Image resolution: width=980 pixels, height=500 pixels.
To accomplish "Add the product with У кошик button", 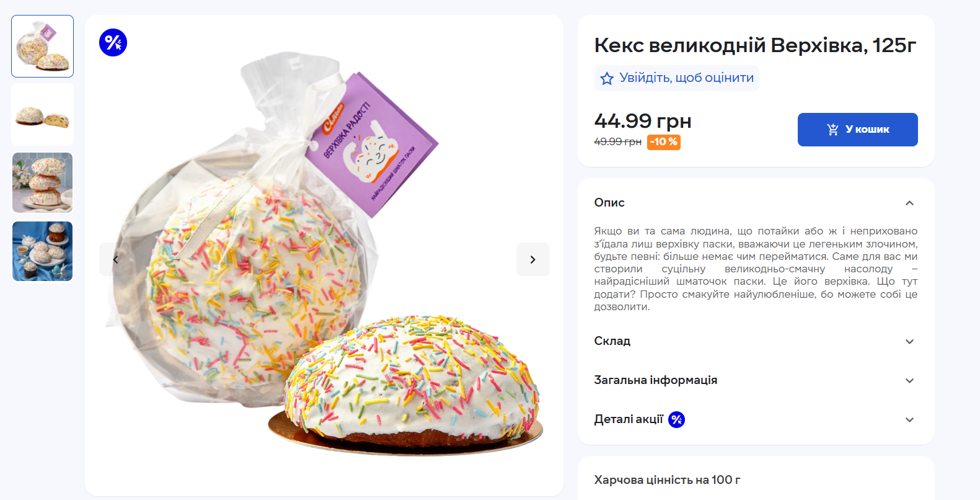I will tap(857, 130).
